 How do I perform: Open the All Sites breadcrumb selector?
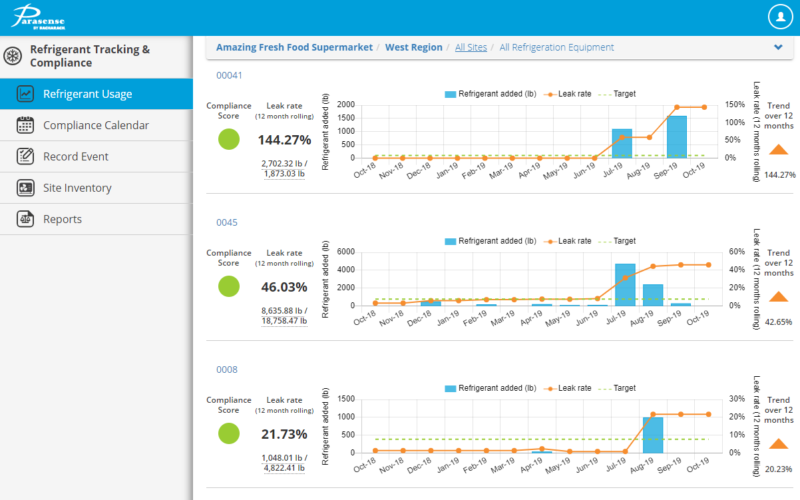pos(472,47)
